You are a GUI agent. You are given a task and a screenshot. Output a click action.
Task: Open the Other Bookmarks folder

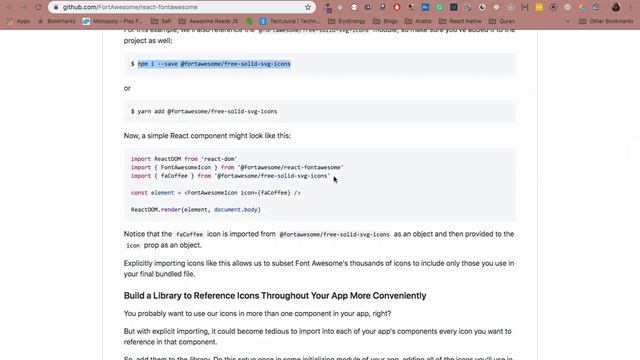click(x=606, y=21)
